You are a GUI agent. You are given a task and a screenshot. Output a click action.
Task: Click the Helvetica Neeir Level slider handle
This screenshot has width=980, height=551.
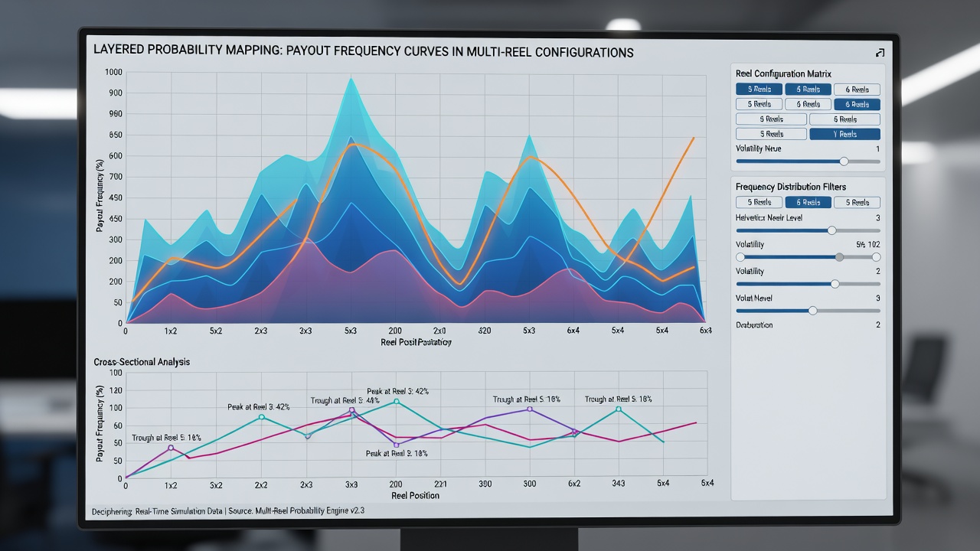[x=831, y=230]
